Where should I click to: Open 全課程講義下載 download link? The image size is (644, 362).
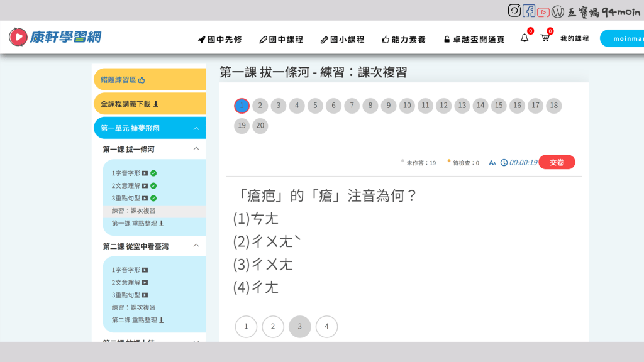click(130, 104)
